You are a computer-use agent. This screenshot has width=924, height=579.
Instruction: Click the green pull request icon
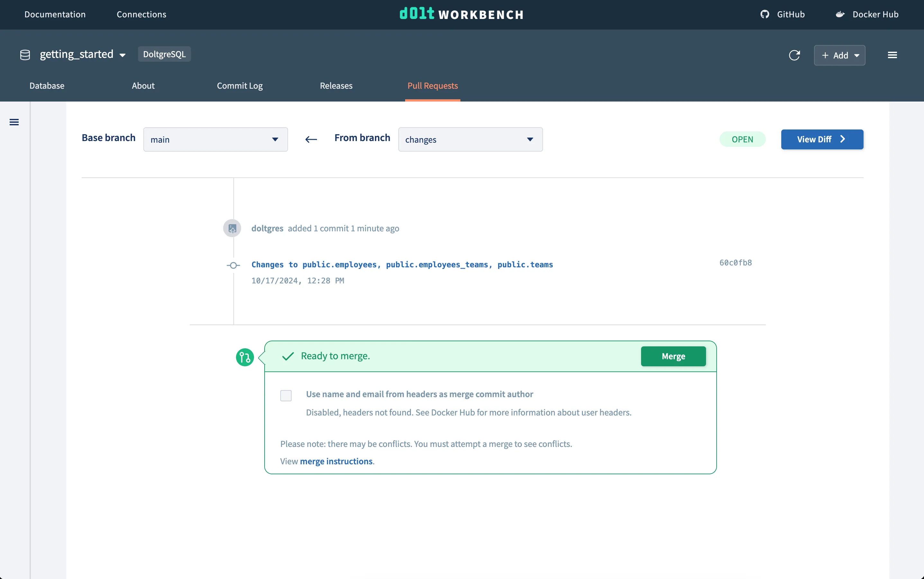245,357
